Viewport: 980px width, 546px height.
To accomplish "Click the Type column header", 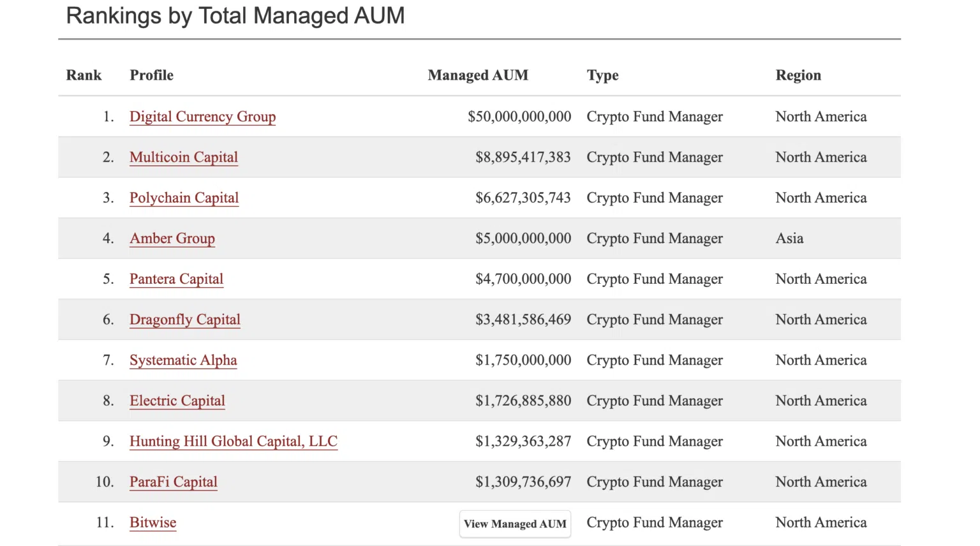I will click(603, 75).
